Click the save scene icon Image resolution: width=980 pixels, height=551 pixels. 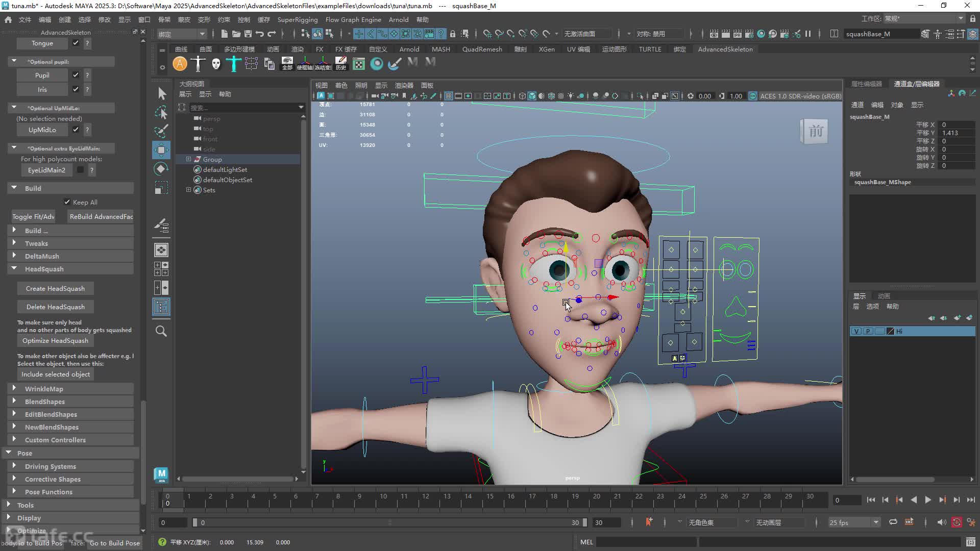[248, 34]
